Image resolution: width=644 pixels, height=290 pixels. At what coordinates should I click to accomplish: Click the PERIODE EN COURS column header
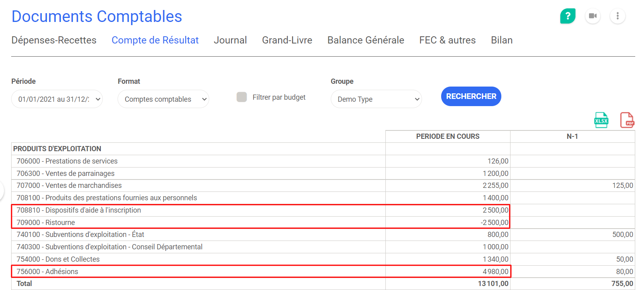pyautogui.click(x=448, y=136)
